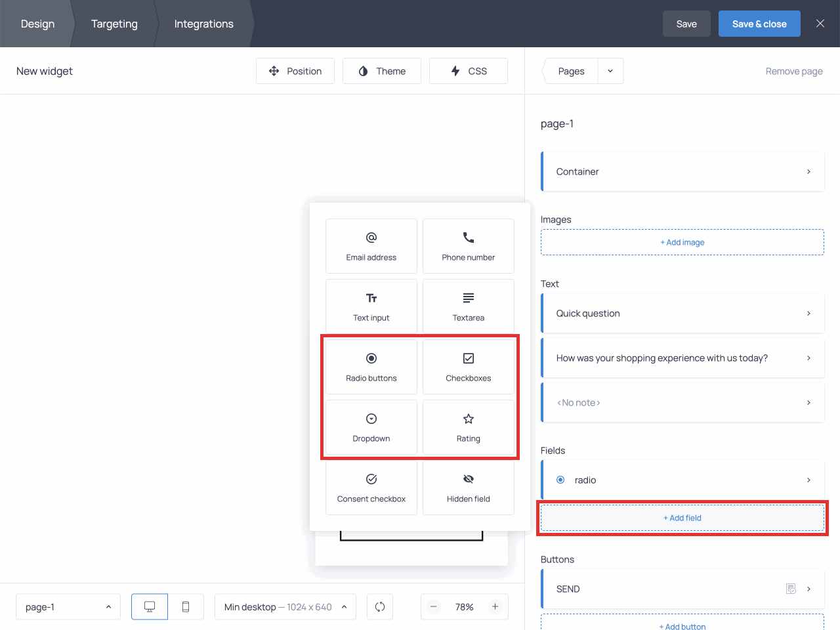The image size is (840, 630).
Task: Click the Save & close button
Action: [759, 24]
